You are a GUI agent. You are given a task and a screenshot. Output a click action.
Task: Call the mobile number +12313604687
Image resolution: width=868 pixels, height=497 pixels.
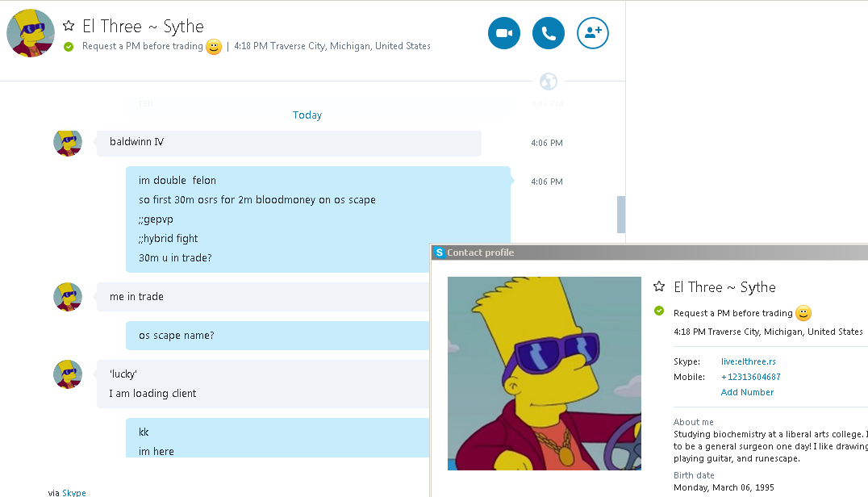[x=751, y=377]
